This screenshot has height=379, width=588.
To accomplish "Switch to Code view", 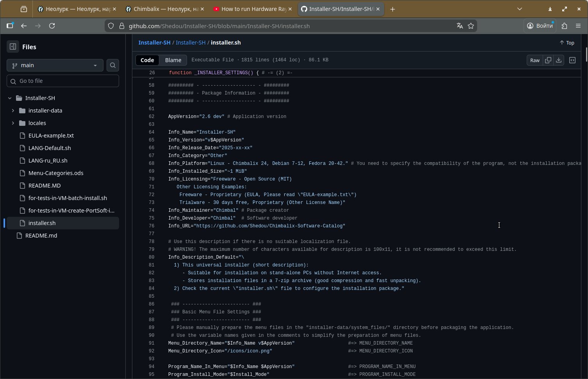I will click(147, 60).
